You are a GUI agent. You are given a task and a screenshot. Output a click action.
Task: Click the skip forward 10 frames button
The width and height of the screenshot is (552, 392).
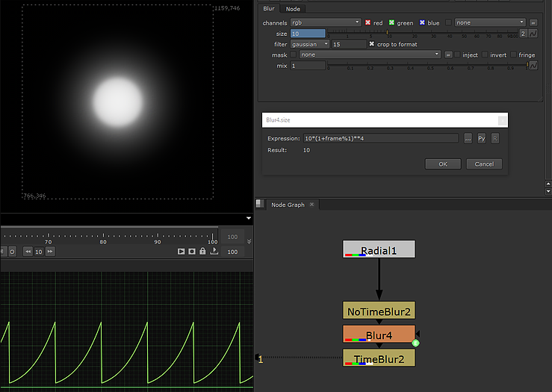pos(50,252)
